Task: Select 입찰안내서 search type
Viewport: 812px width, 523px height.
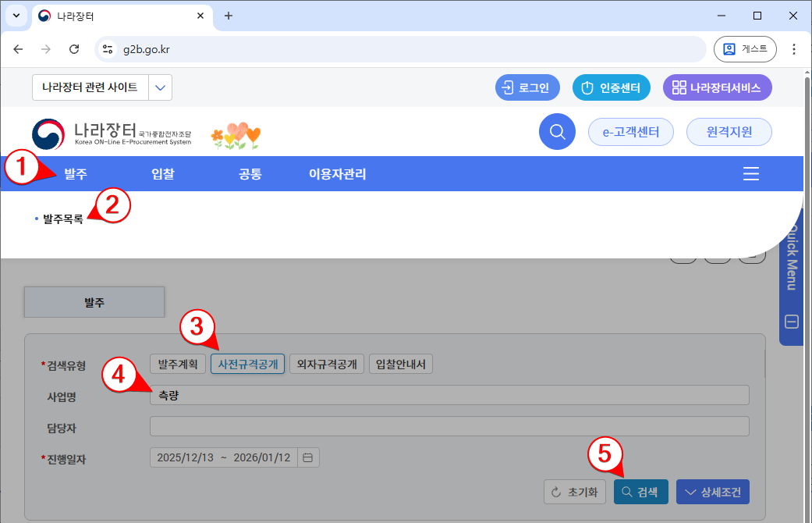Action: pyautogui.click(x=400, y=365)
